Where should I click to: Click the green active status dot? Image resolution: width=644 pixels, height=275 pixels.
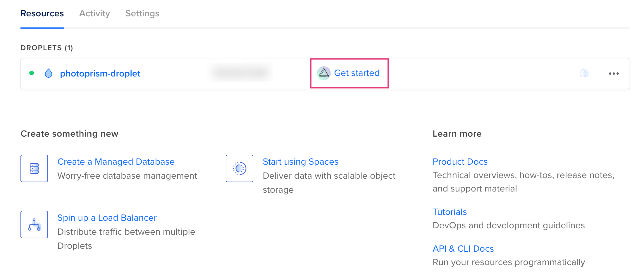[x=32, y=73]
